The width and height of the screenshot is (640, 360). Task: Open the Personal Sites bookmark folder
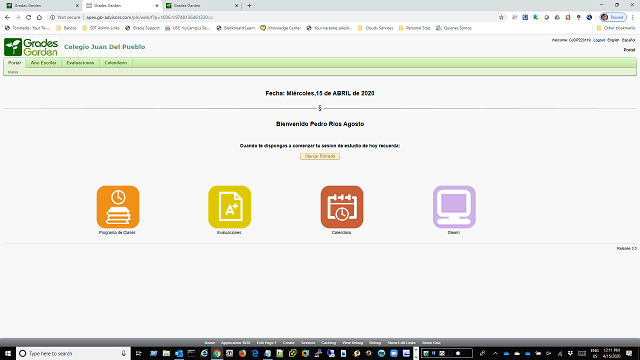click(x=415, y=28)
